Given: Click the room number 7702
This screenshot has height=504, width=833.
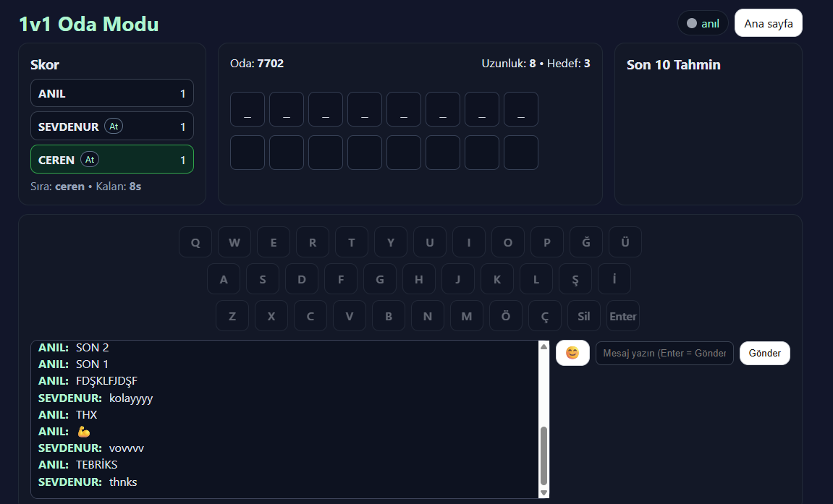Looking at the screenshot, I should [x=271, y=63].
